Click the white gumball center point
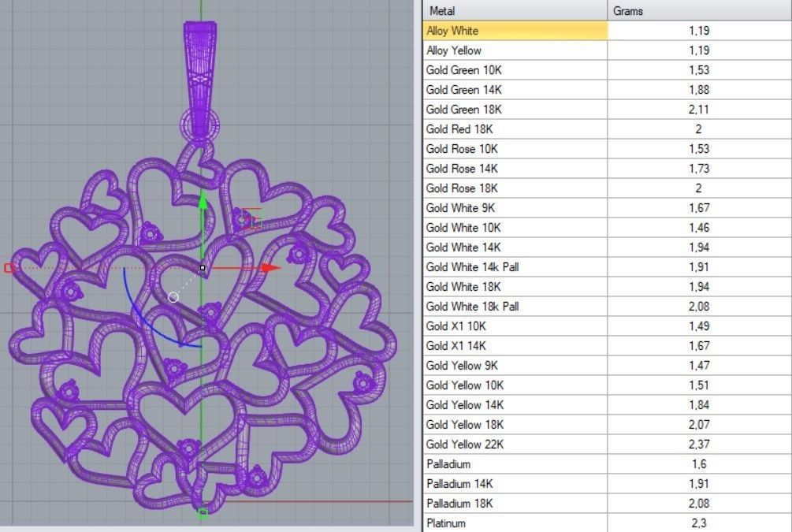This screenshot has height=532, width=792. tap(203, 268)
